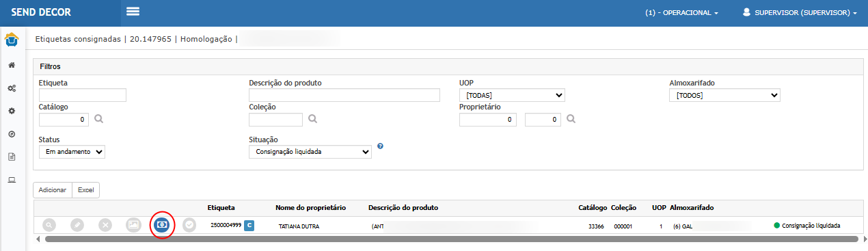Open the (1) - OPERACIONAL menu
This screenshot has height=251, width=868.
pyautogui.click(x=681, y=12)
